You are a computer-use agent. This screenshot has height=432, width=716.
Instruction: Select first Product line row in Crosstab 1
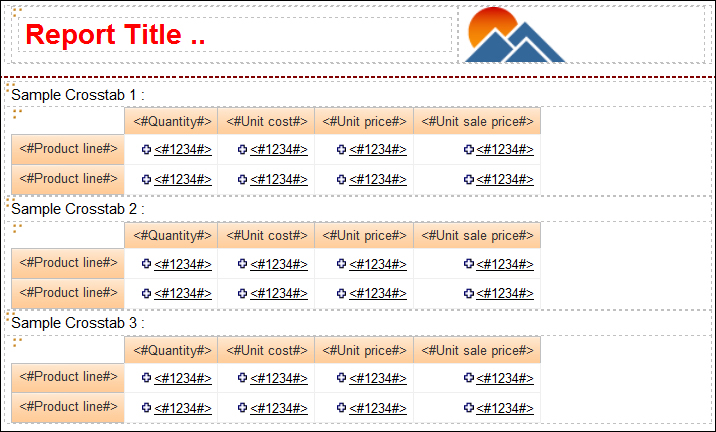click(68, 149)
